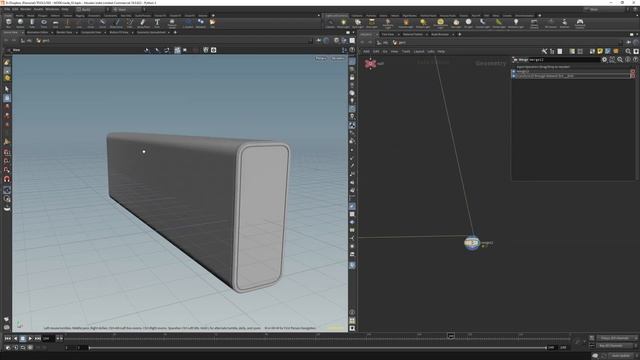The height and width of the screenshot is (360, 640).
Task: Remove the first merge input with red icon
Action: 633,71
